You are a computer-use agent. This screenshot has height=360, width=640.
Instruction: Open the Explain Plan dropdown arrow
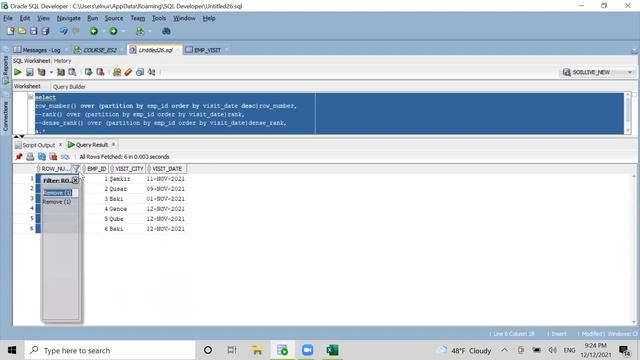click(51, 72)
